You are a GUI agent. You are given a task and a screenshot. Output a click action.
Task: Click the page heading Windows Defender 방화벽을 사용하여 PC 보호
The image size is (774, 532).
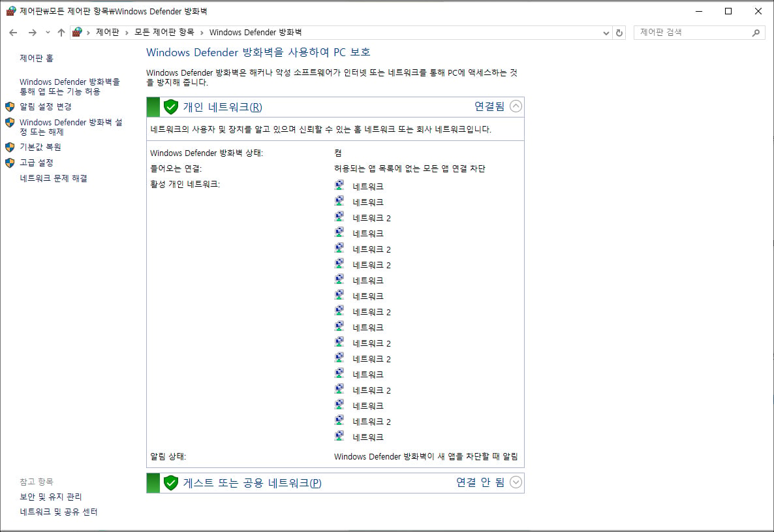[x=258, y=52]
